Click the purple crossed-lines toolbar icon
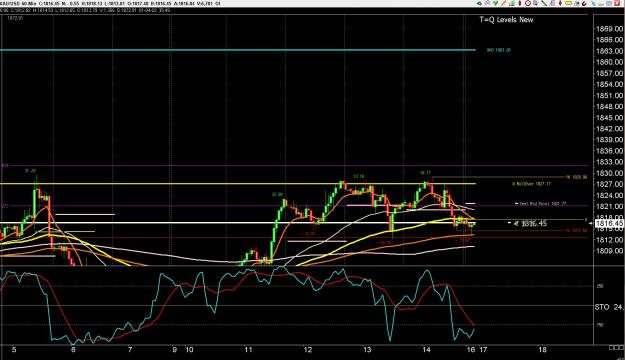The width and height of the screenshot is (625, 360). pos(487,3)
